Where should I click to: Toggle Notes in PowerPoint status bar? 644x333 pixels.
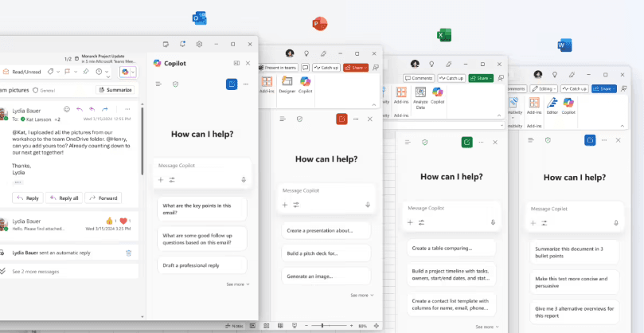pos(234,326)
